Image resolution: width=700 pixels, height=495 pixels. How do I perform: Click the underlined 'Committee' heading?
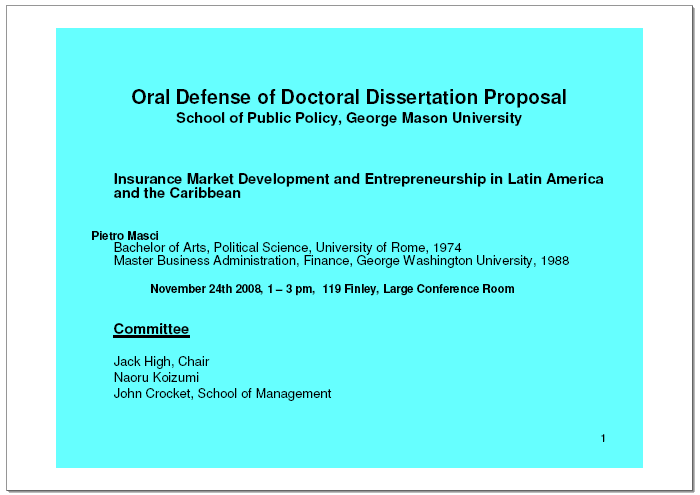[151, 329]
